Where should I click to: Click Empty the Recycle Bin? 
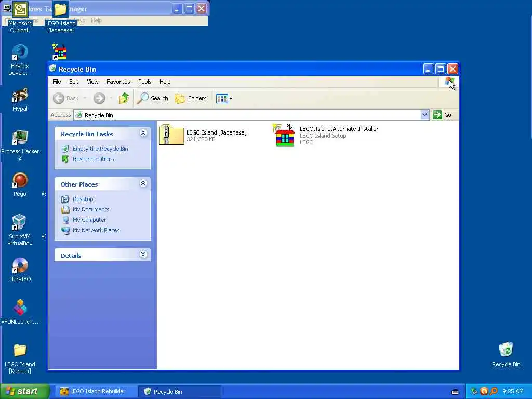[x=100, y=149]
